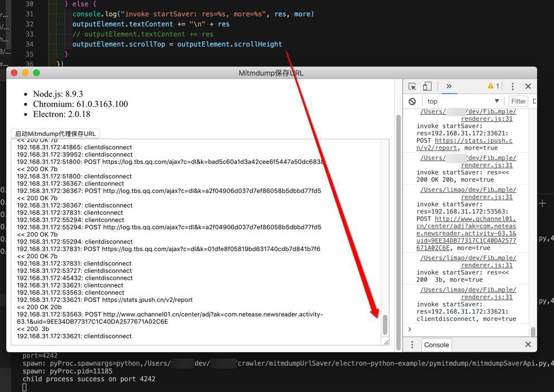554x392 pixels.
Task: Click the plus icon in the background editor terminal panel
Action: click(543, 204)
